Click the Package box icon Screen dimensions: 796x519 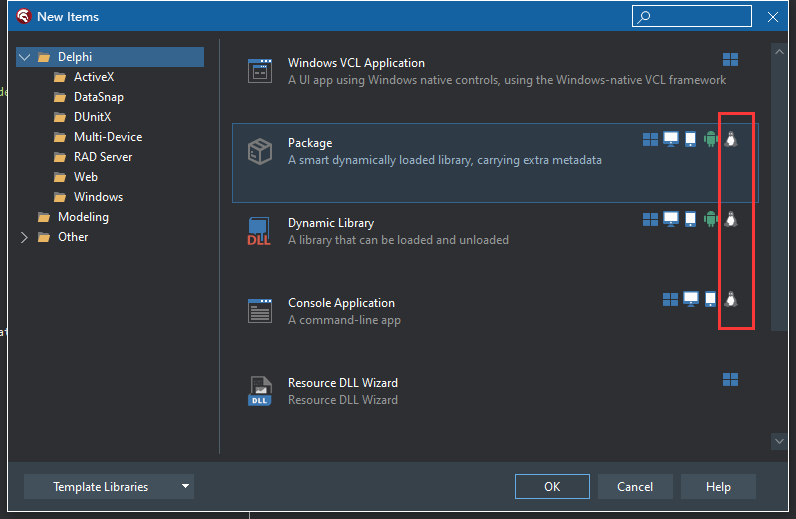pyautogui.click(x=260, y=151)
